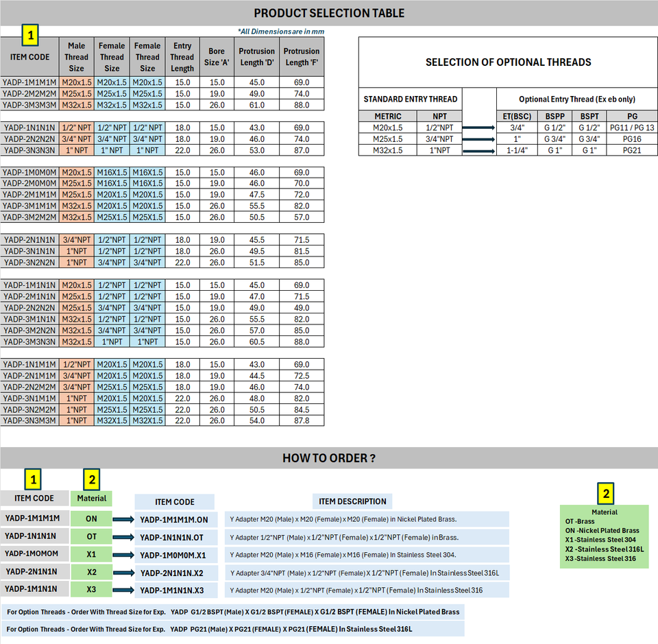Select the Bore Size 'A' column header
The image size is (658, 644).
point(217,57)
